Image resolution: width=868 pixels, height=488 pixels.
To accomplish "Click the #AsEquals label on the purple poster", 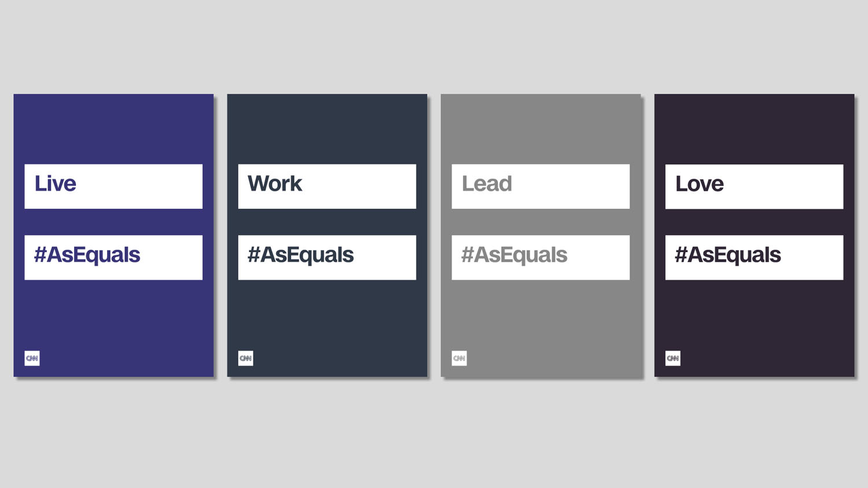I will [87, 255].
